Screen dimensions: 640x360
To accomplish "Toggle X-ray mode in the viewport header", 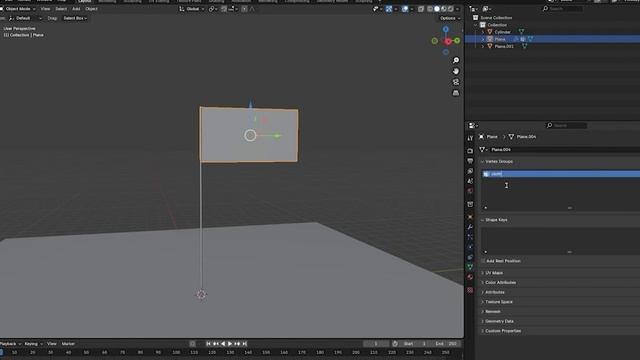I will [421, 9].
